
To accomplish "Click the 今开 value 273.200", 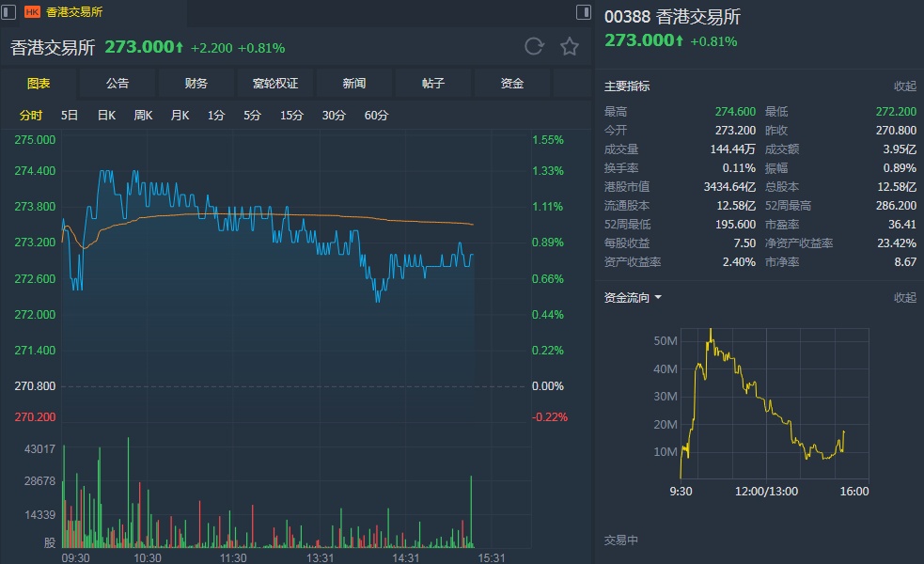I will [x=735, y=131].
